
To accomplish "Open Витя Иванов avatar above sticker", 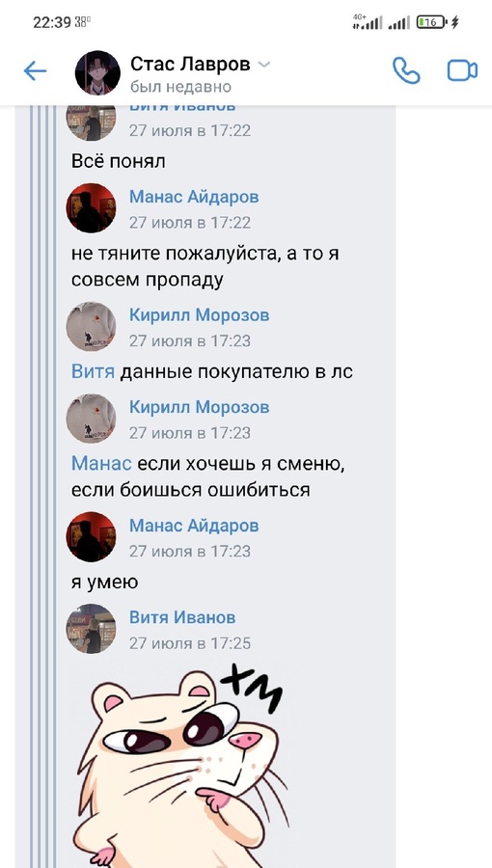I will (x=91, y=629).
